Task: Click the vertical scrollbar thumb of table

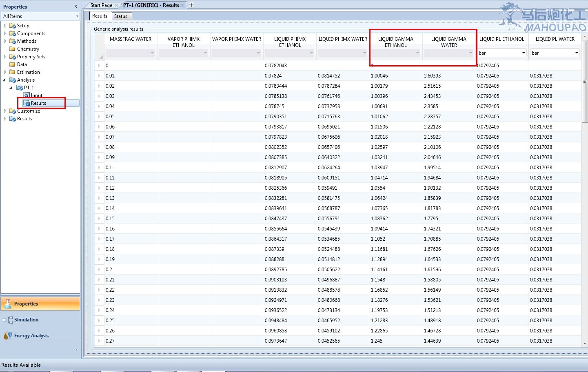Action: [x=585, y=80]
